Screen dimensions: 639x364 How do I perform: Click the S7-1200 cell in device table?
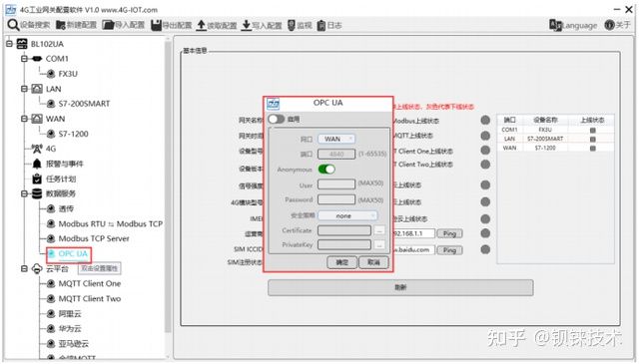click(545, 148)
